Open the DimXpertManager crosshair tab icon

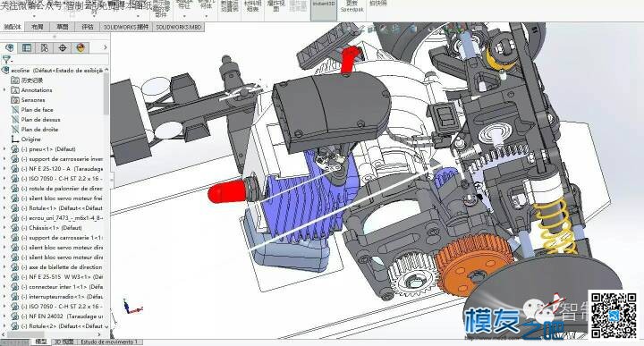tap(63, 47)
